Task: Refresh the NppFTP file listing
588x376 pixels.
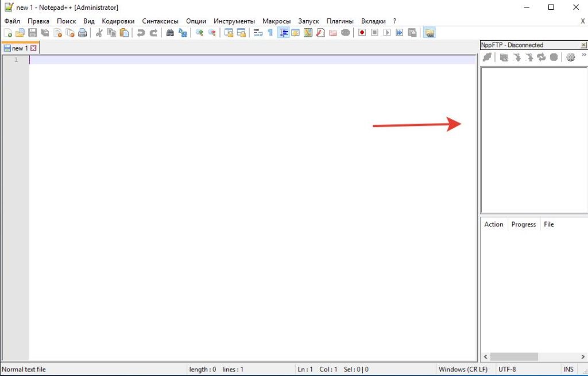Action: coord(541,57)
